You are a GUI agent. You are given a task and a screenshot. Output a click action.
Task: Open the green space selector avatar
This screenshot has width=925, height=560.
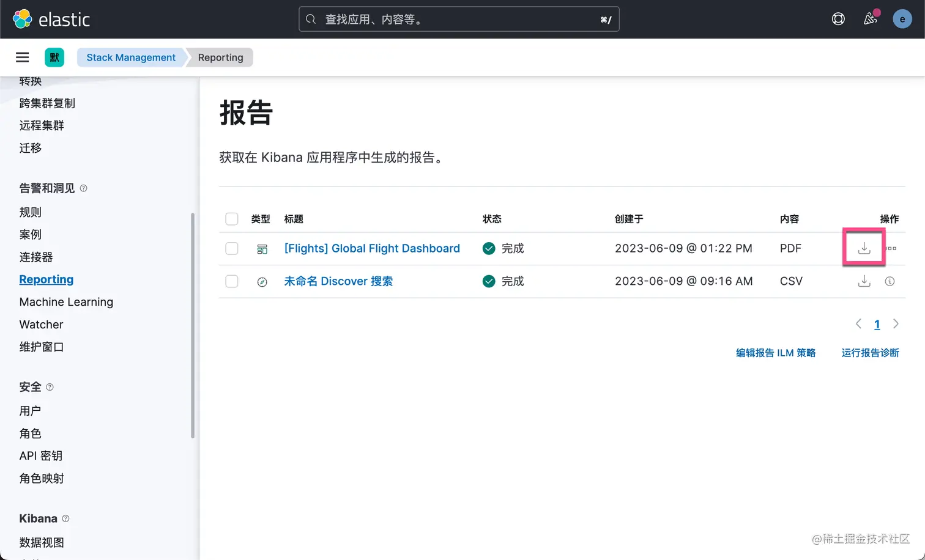pos(54,57)
